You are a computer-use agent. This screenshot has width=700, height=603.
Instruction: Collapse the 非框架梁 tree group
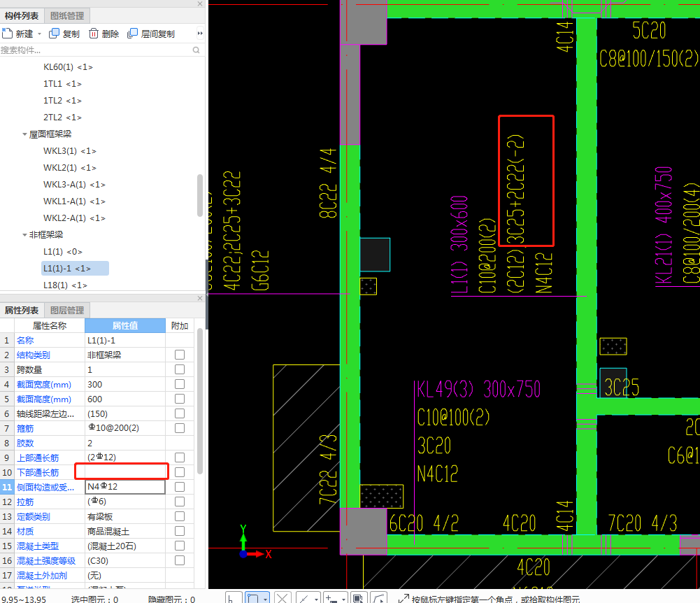24,234
